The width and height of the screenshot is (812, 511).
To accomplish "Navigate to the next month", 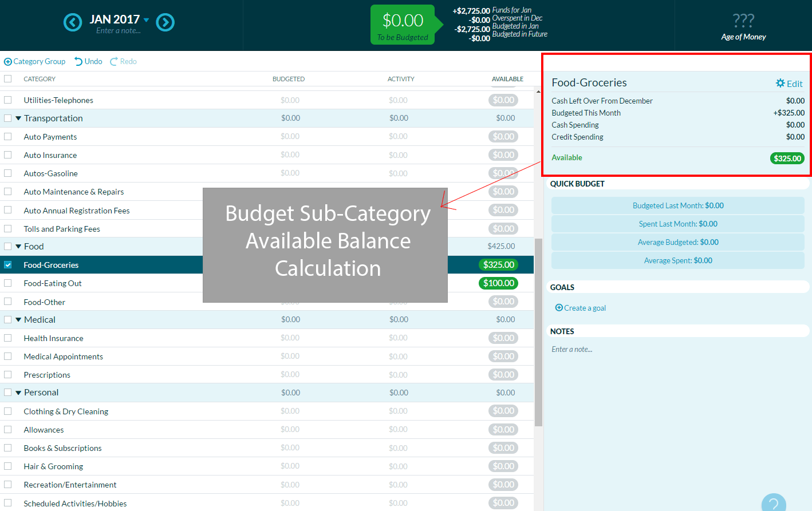I will coord(165,22).
